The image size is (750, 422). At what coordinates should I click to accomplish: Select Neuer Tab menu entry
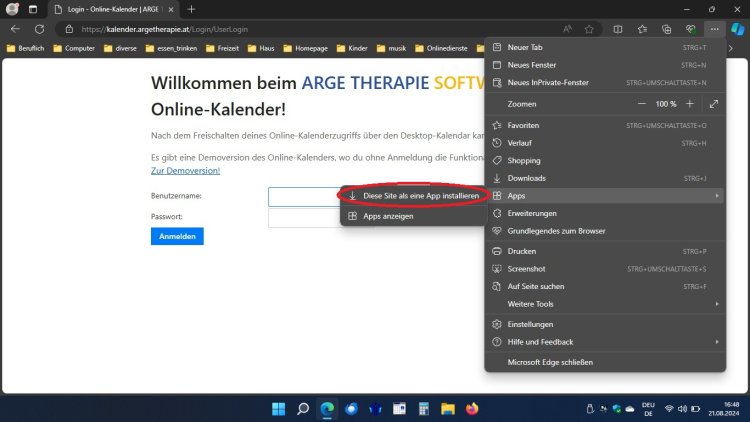coord(605,47)
